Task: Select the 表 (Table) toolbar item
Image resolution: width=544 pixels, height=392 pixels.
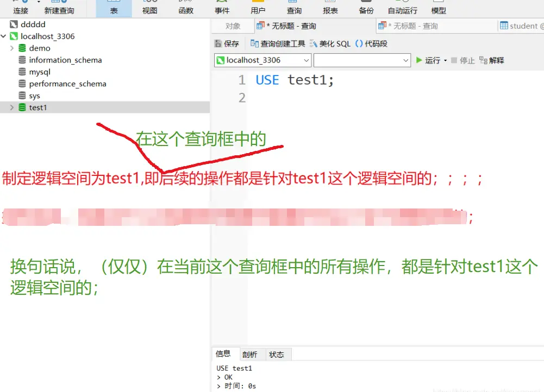Action: point(114,8)
